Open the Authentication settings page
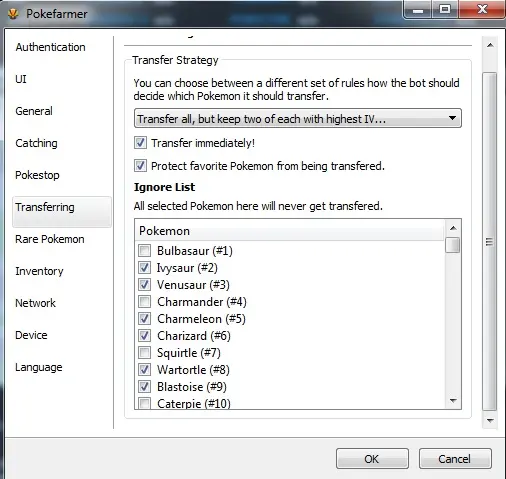 [50, 47]
